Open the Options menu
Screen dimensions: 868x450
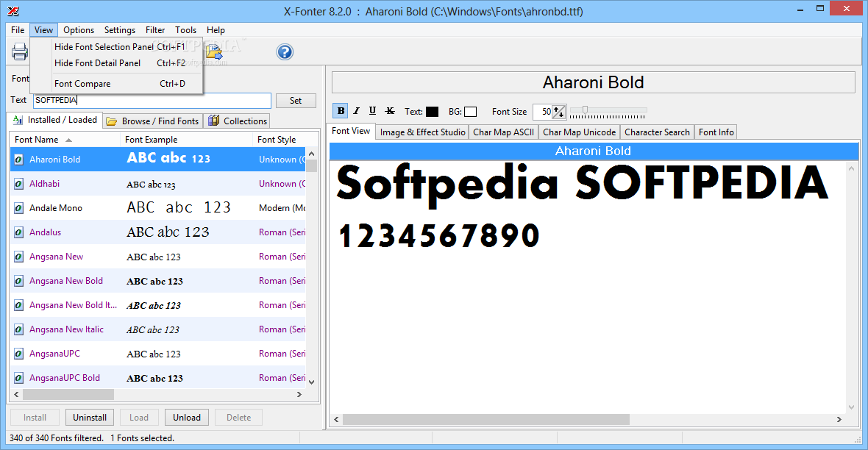point(79,30)
